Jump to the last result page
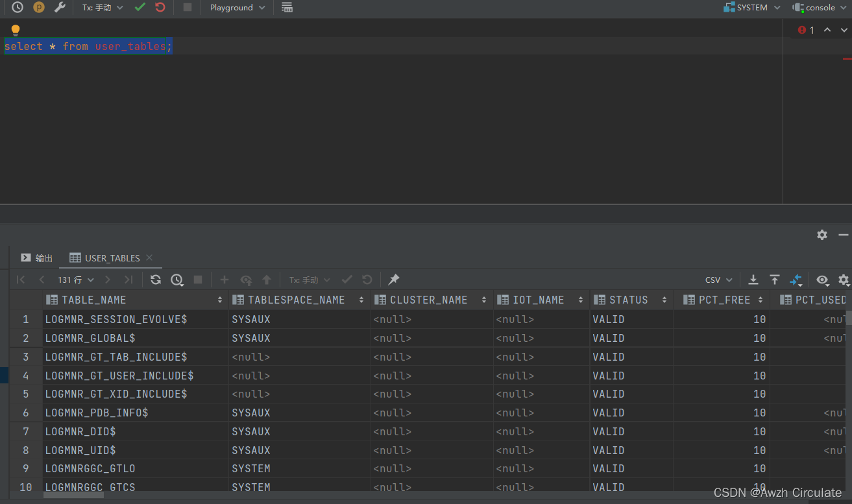 (x=127, y=280)
